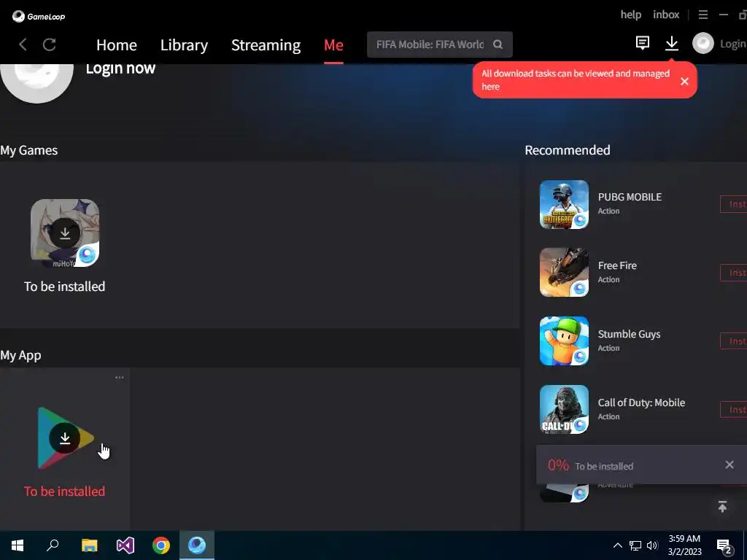
Task: Open the Streaming tab
Action: tap(266, 44)
